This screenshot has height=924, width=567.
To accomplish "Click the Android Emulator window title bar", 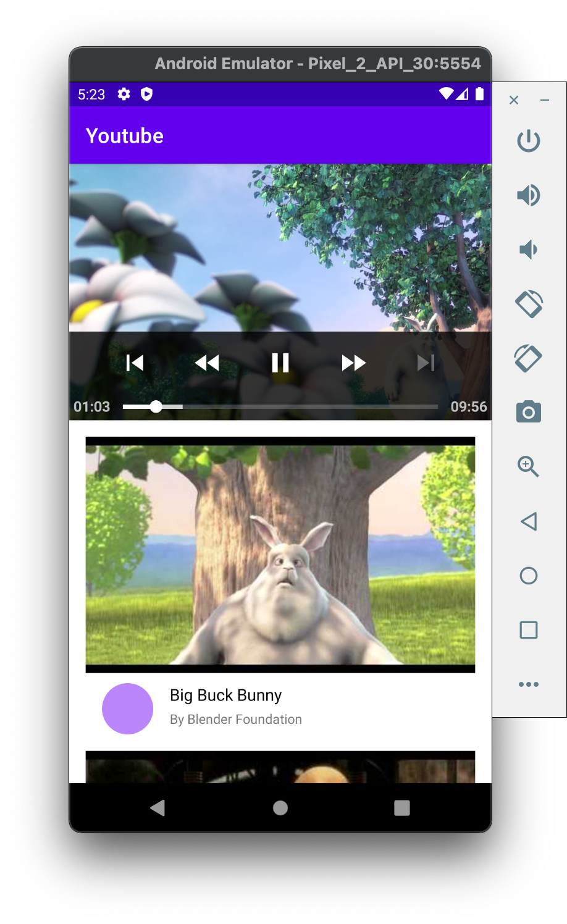I will (280, 64).
